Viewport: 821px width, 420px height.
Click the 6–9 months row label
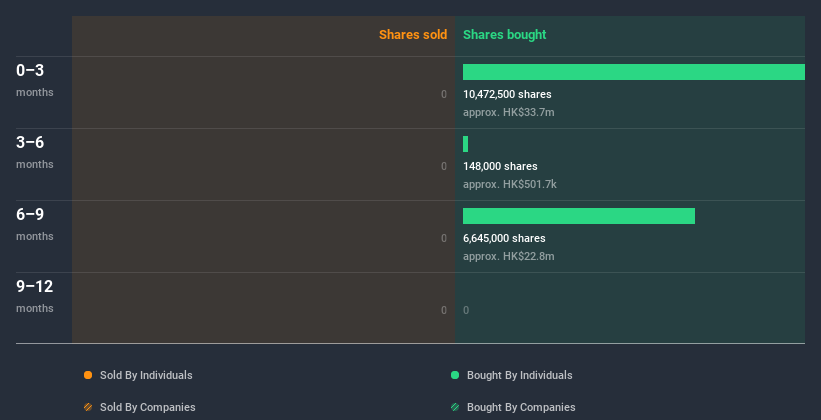35,224
